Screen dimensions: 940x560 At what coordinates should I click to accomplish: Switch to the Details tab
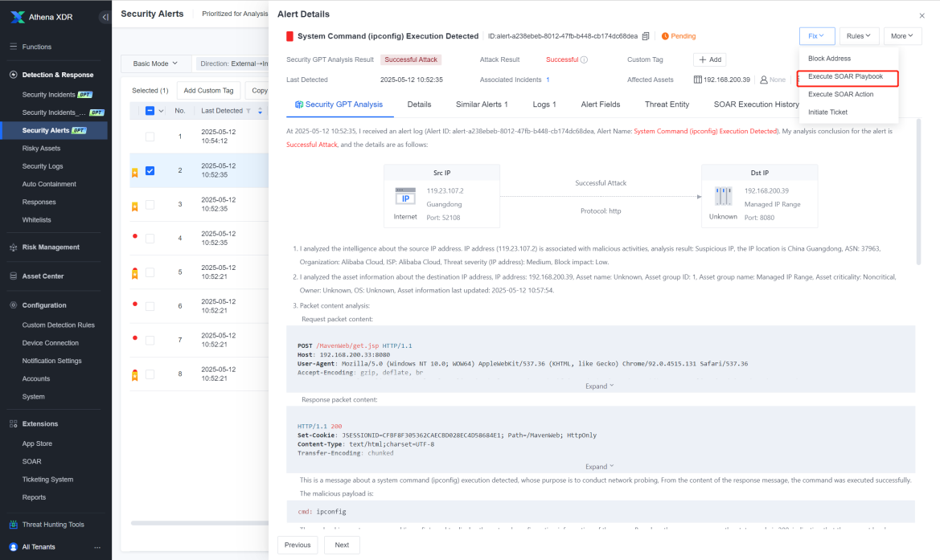pos(419,104)
